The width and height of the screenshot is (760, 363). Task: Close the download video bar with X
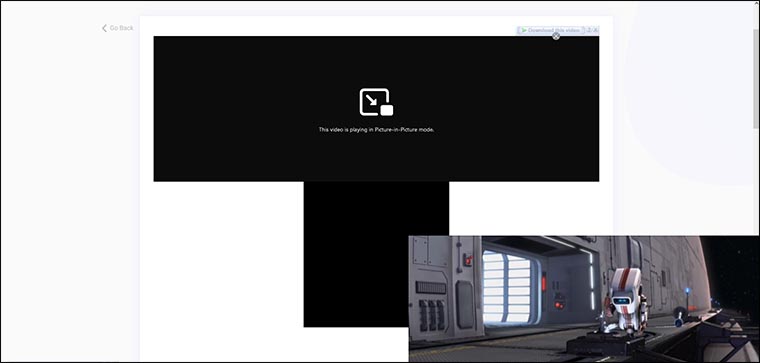point(596,30)
